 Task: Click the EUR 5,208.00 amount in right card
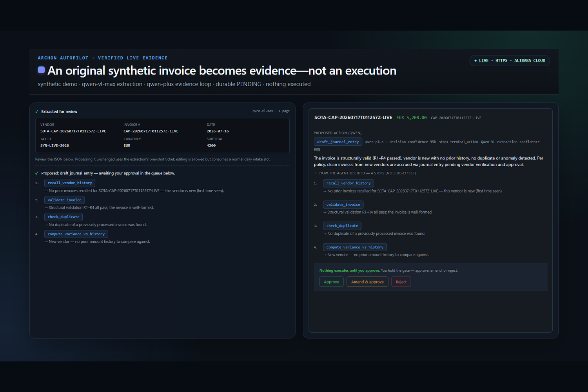pyautogui.click(x=412, y=118)
